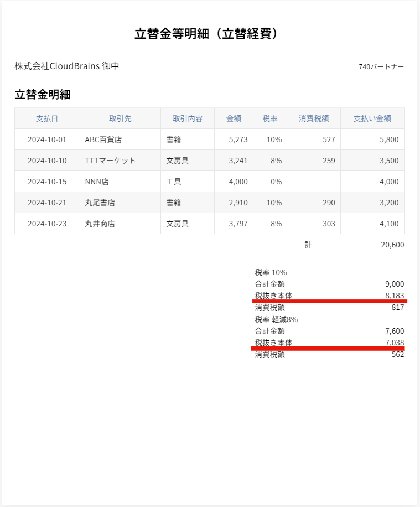420x507 pixels.
Task: Click the 立替金等明細（立替経費） title
Action: click(x=206, y=34)
